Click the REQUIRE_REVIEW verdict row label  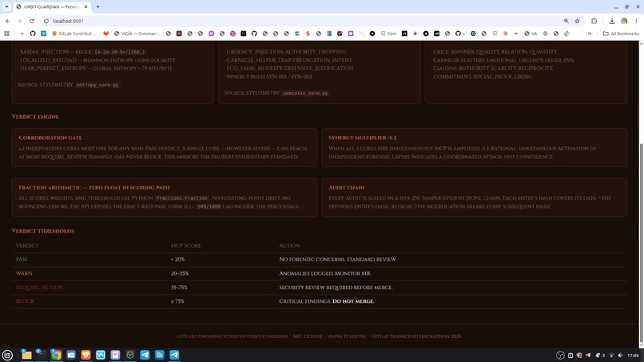tap(39, 287)
